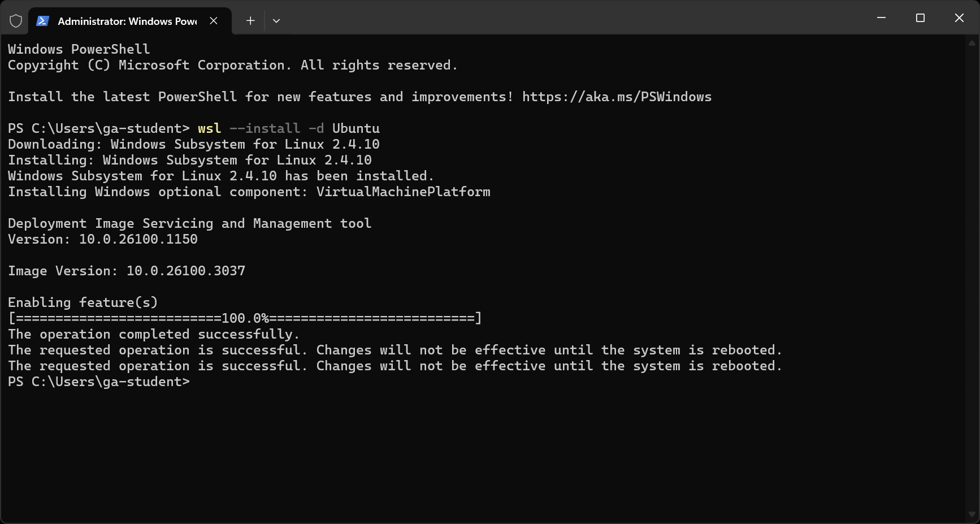Click the scroll-down arrow on the scrollbar

(973, 515)
